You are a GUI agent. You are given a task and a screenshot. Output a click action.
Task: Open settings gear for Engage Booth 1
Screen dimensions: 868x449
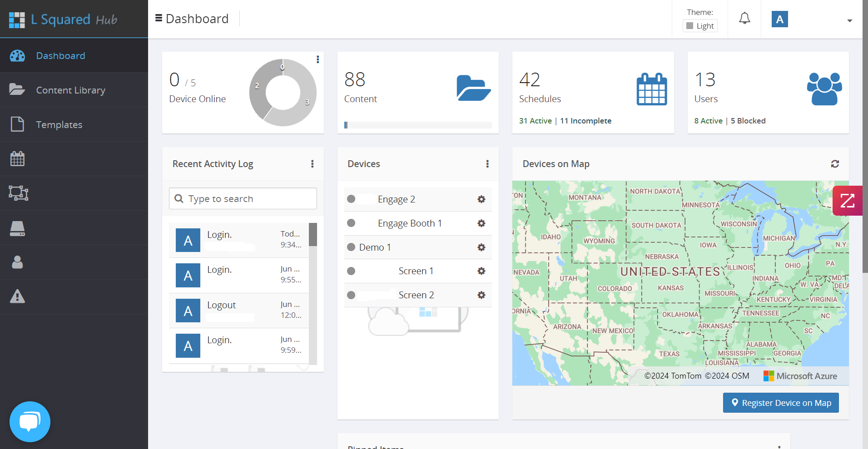pos(481,223)
